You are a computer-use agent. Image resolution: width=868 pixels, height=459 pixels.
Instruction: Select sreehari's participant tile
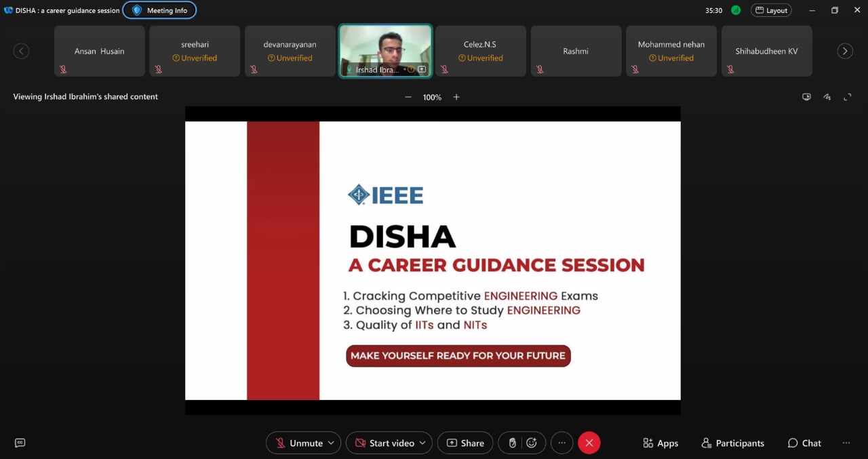click(x=195, y=51)
